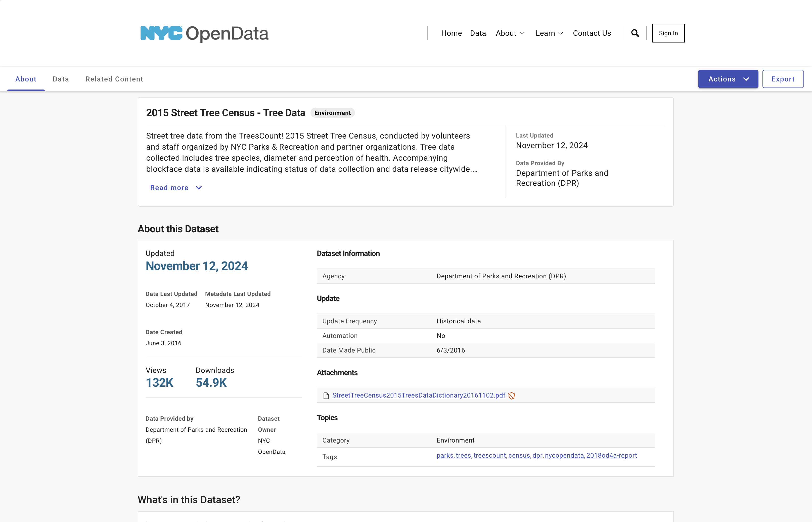Go to Home in top navigation
The width and height of the screenshot is (812, 522).
(x=452, y=33)
